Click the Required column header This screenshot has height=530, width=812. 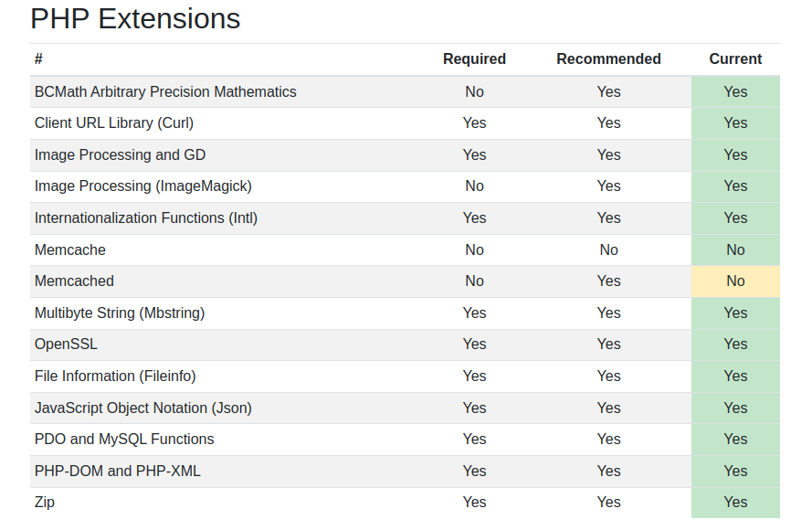coord(474,59)
